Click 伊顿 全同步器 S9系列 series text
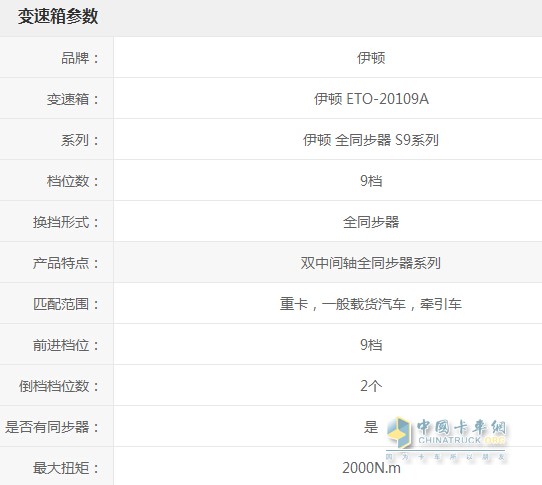 [x=371, y=140]
